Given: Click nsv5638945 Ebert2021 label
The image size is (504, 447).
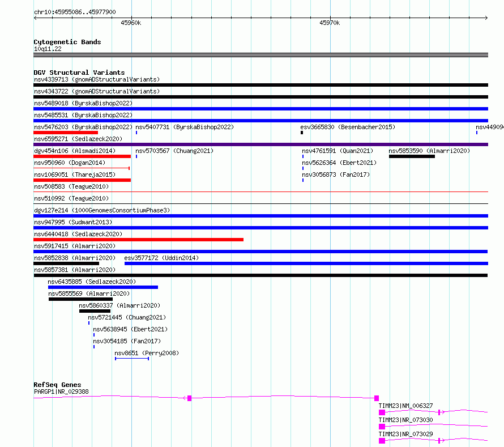Looking at the screenshot, I should tap(130, 329).
